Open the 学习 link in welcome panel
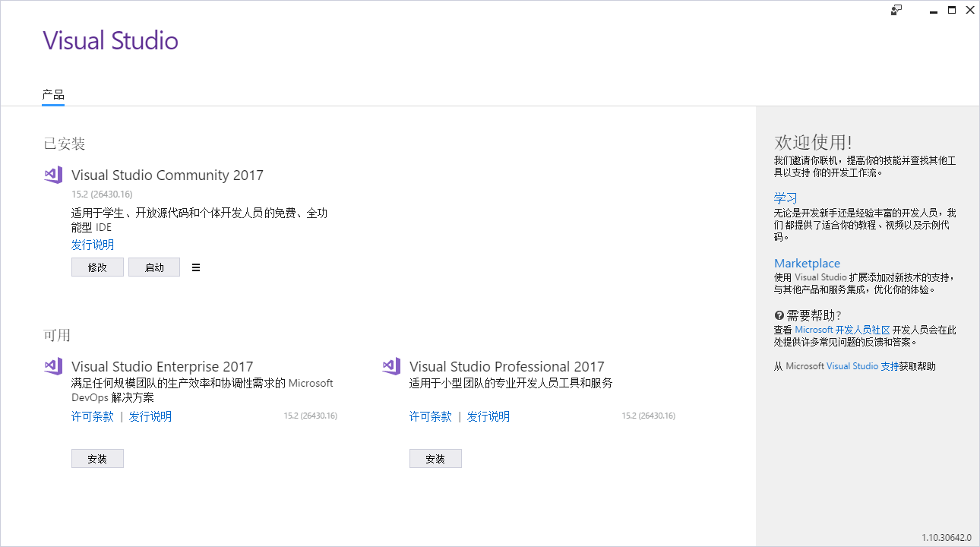Viewport: 980px width, 547px height. pos(786,198)
